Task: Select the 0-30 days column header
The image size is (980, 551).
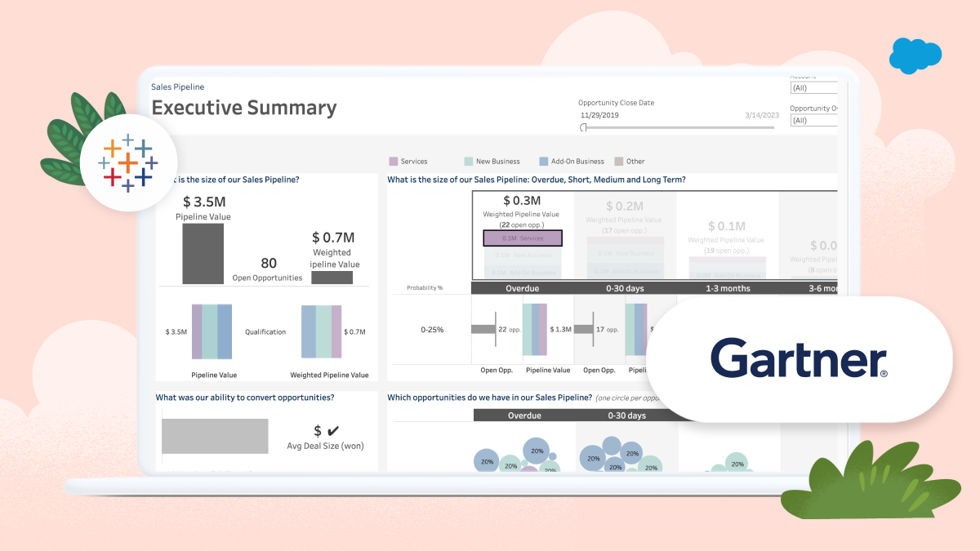Action: [x=625, y=287]
